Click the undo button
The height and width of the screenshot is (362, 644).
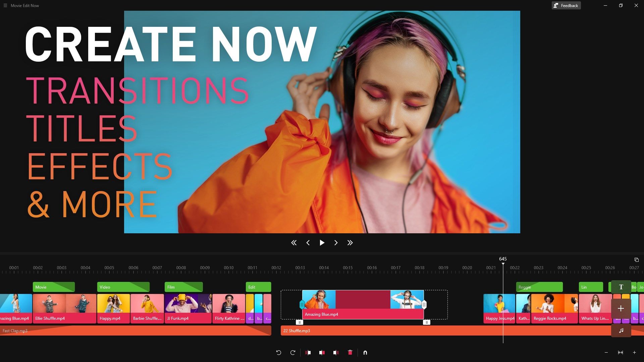click(x=278, y=352)
